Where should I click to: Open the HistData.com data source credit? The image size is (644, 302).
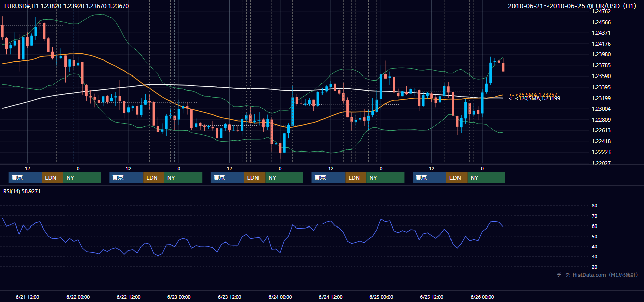click(x=598, y=275)
